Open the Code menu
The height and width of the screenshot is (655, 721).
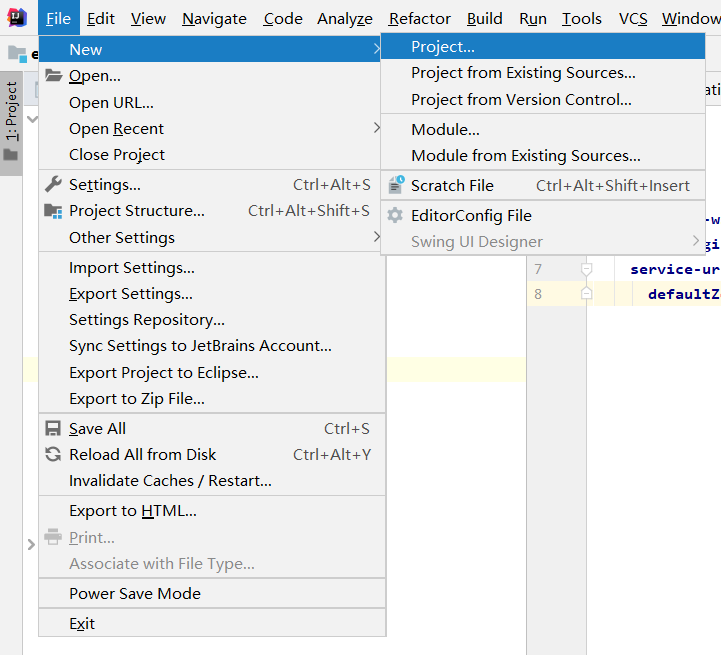[283, 18]
